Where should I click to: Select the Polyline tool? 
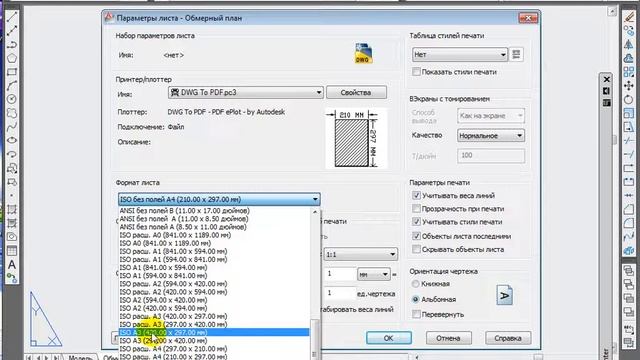(11, 44)
